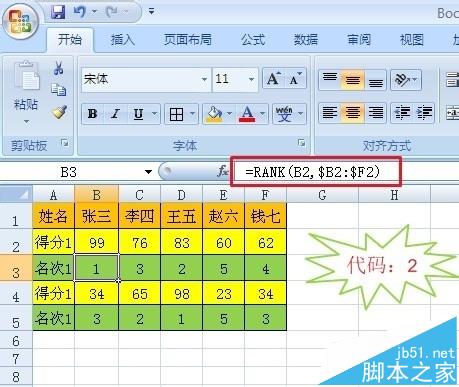Expand the Paste options arrow
459x387 pixels.
pos(26,121)
